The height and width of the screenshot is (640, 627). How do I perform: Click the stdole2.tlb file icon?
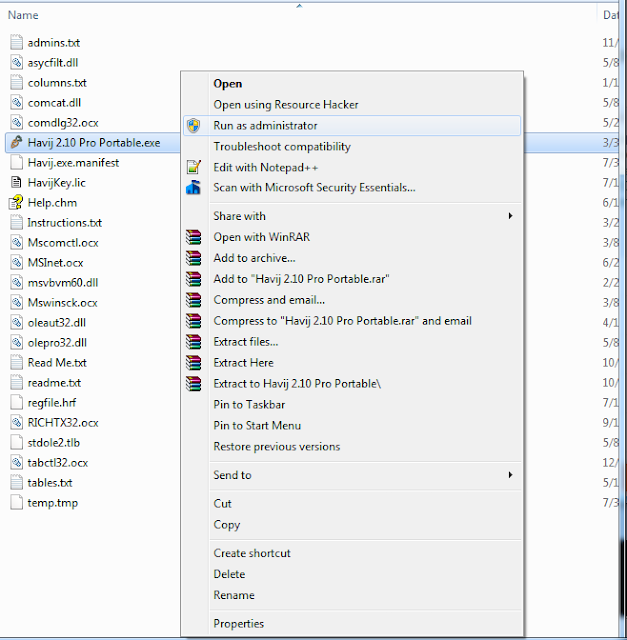(x=16, y=442)
